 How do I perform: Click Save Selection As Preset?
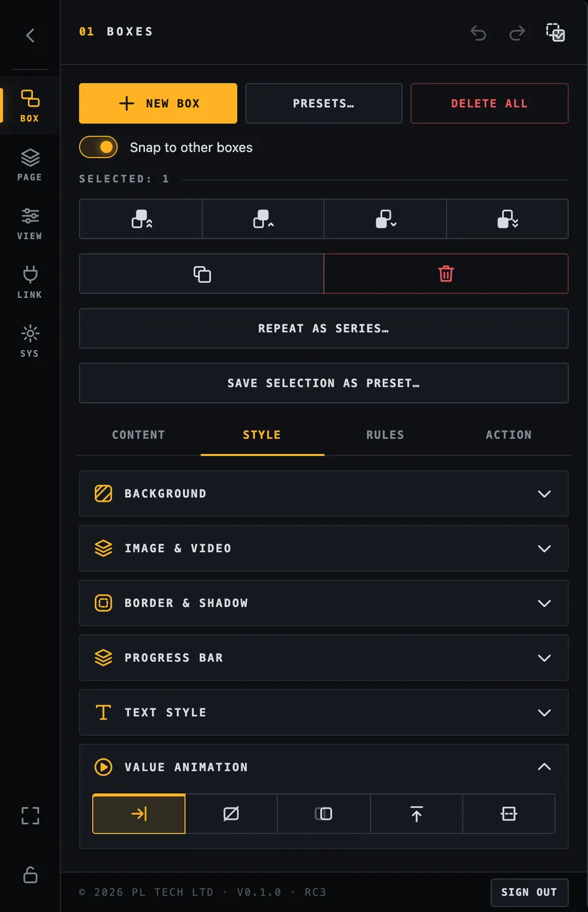[324, 383]
